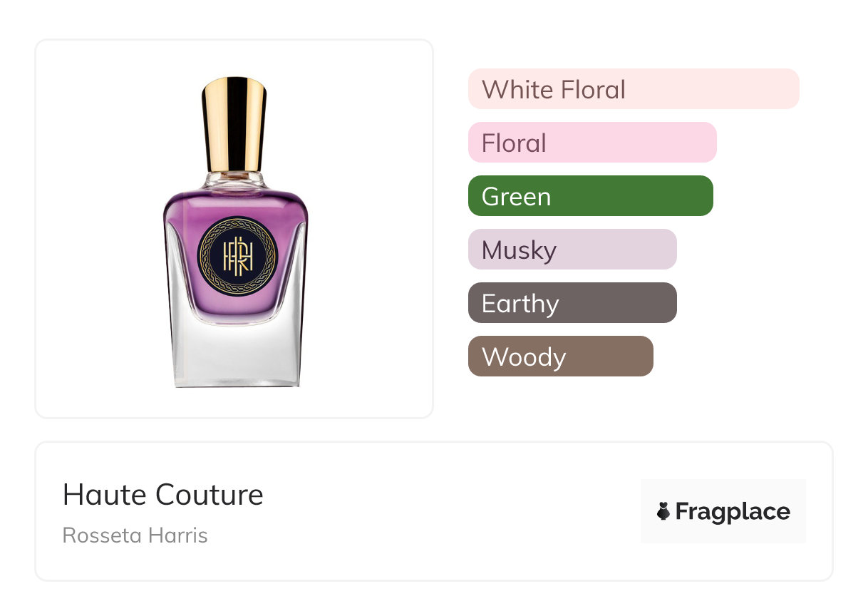Click the gold cap of the perfume bottle
868x616 pixels.
point(234,125)
